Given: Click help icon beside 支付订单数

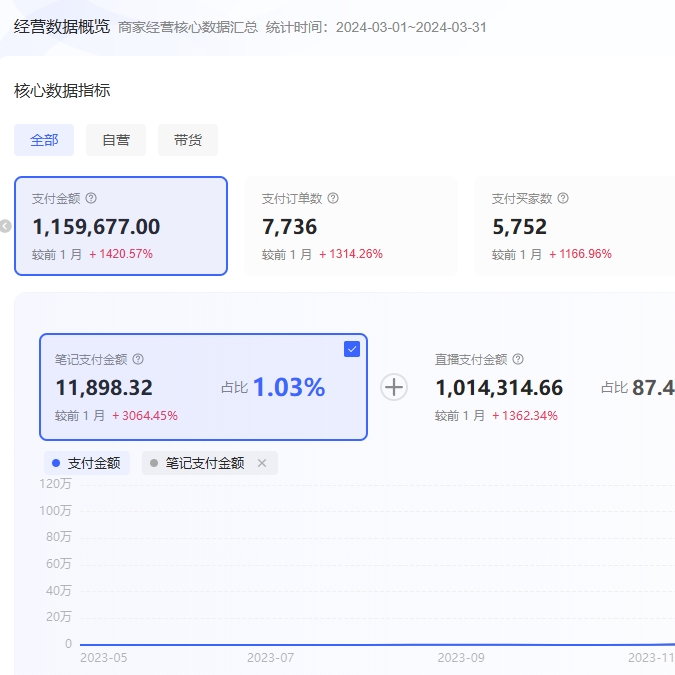Looking at the screenshot, I should coord(333,199).
